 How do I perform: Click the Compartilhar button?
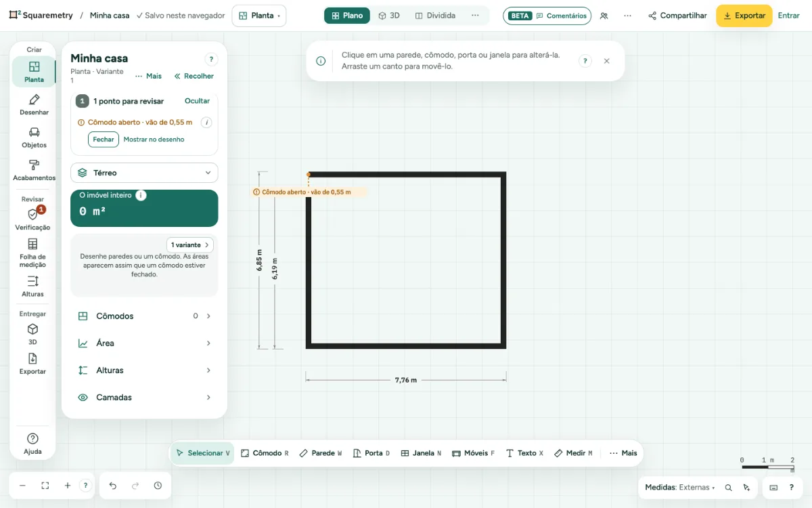click(677, 16)
